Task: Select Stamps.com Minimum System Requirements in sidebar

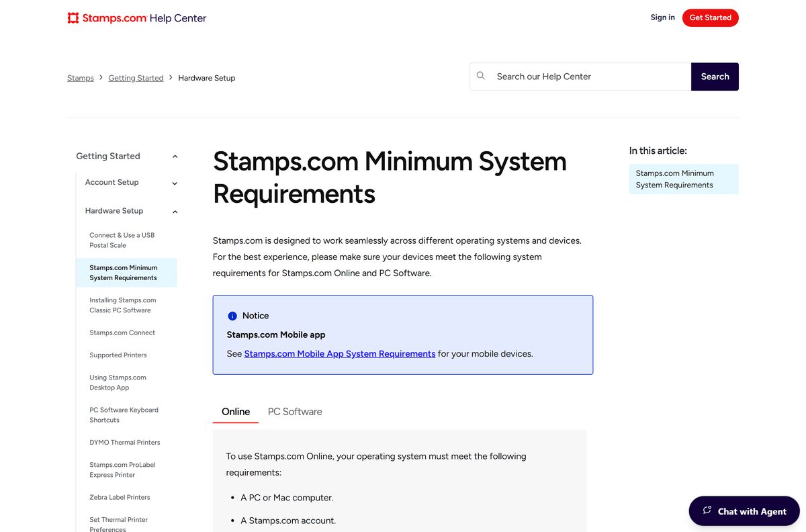Action: click(126, 273)
